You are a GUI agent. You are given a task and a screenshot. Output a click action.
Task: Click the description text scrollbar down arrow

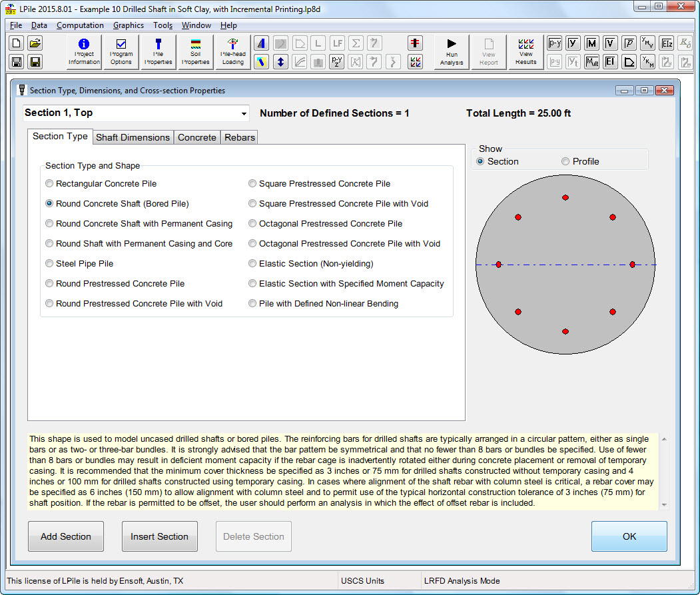[663, 505]
